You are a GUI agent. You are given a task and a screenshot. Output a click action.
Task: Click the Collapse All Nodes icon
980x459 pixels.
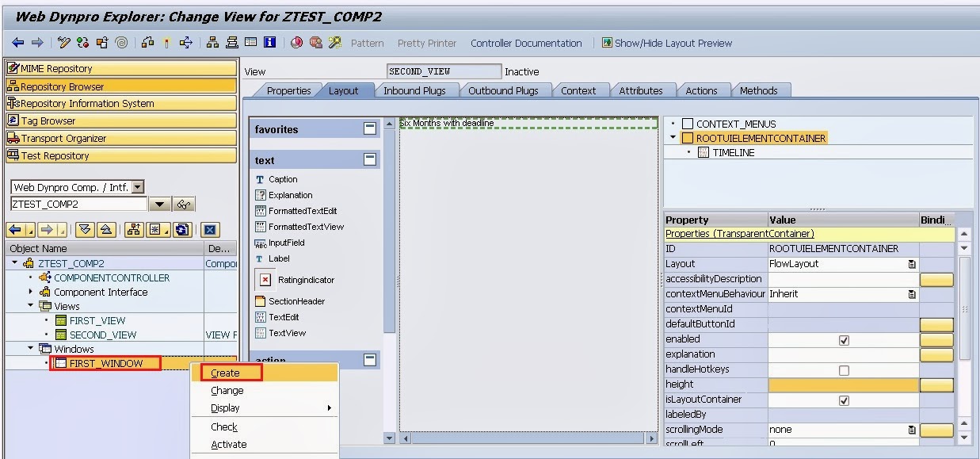click(105, 230)
